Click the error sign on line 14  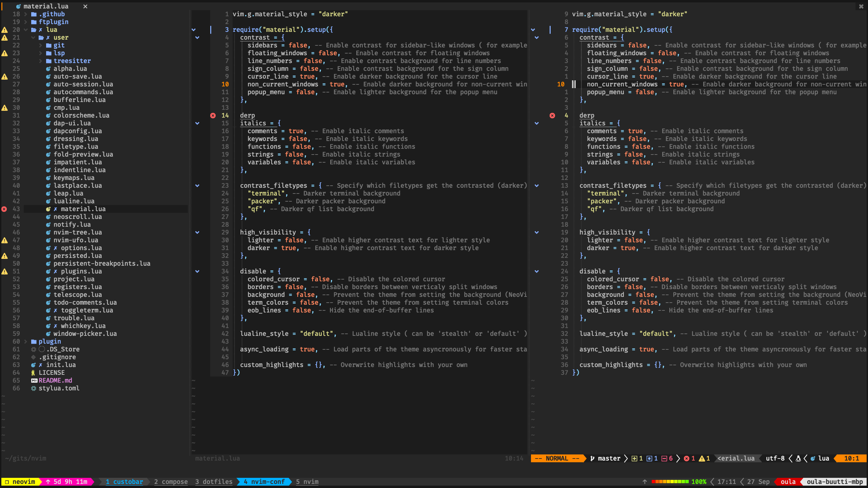213,116
